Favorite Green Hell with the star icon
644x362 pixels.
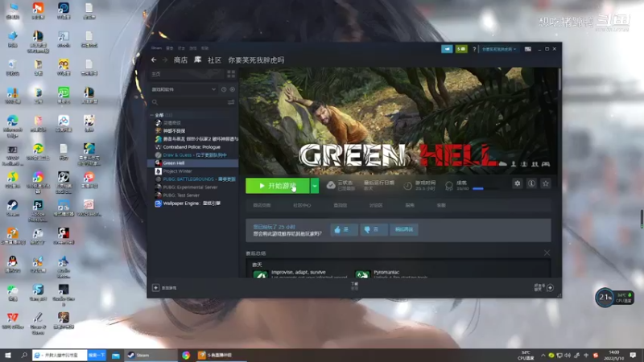546,183
